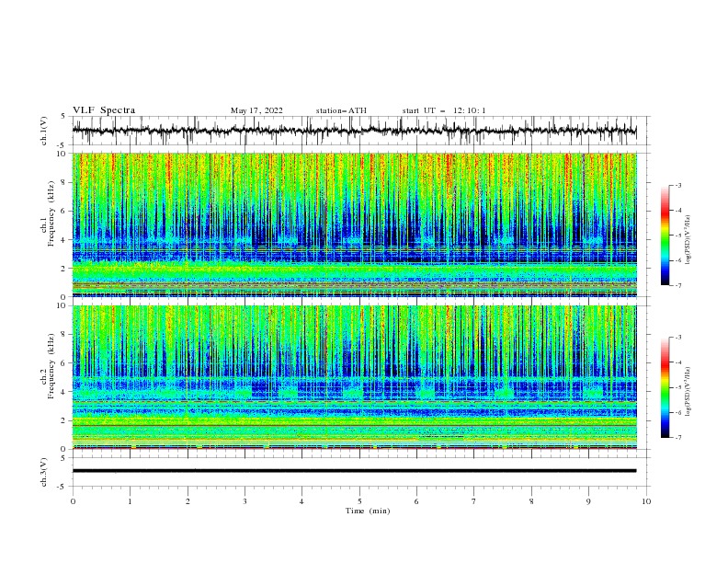Click the time axis tick label '9'

pyautogui.click(x=588, y=501)
